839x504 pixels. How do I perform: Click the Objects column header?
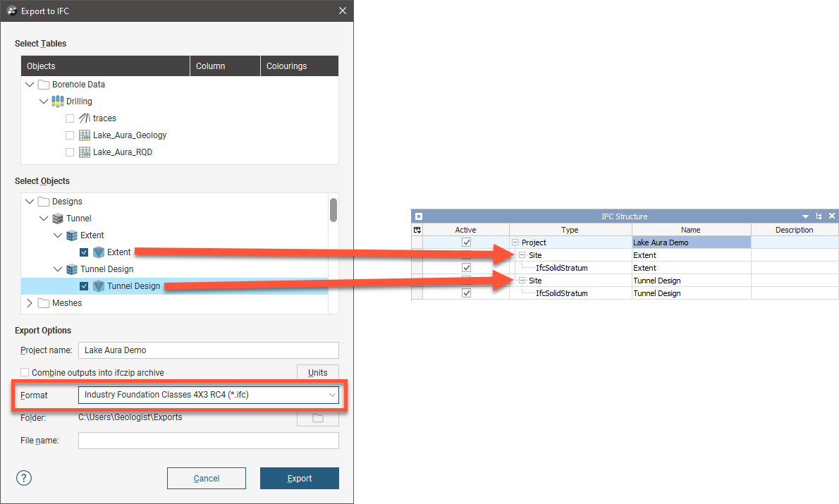click(x=106, y=66)
